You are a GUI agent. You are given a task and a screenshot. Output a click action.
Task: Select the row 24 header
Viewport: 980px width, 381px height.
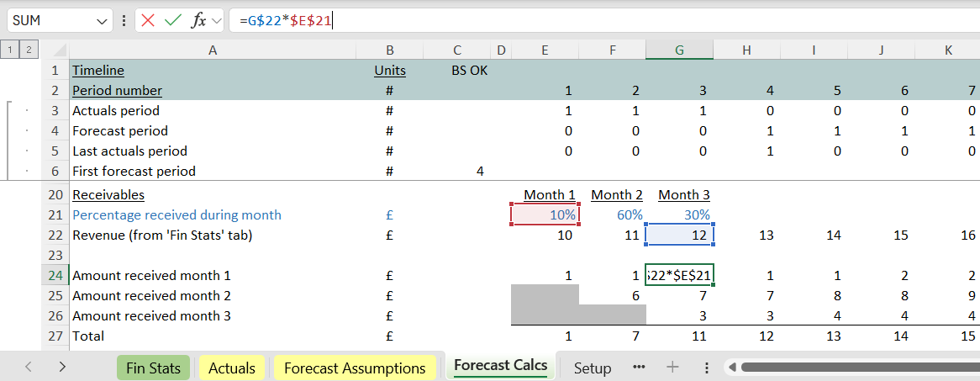[x=55, y=275]
